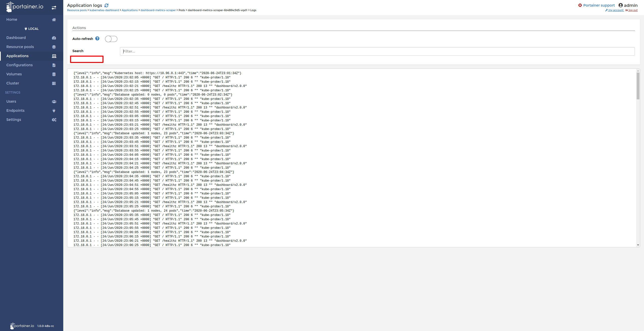Screen dimensions: 644x331
Task: Open Users via the people icon
Action: 54,101
